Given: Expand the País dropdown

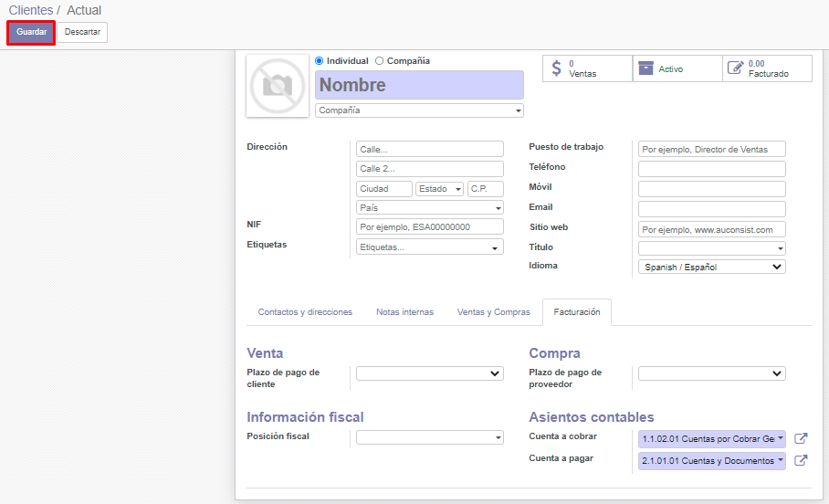Looking at the screenshot, I should pos(429,208).
